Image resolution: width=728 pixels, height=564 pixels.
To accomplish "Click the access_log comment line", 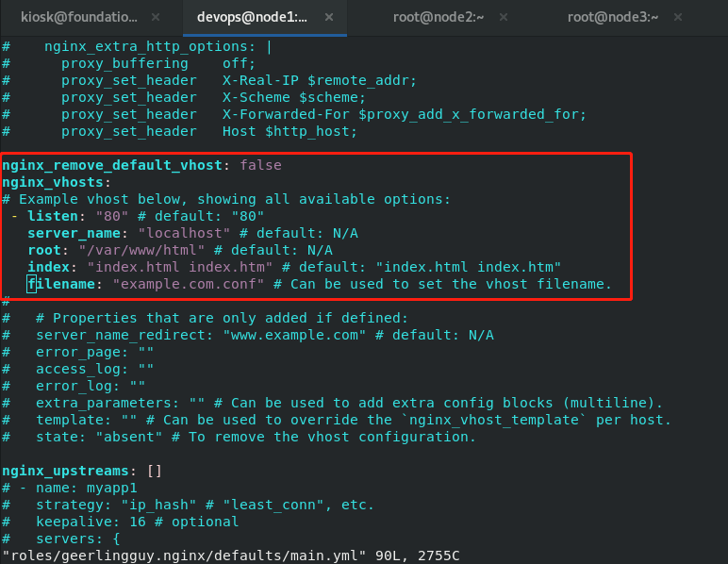I will [x=77, y=369].
